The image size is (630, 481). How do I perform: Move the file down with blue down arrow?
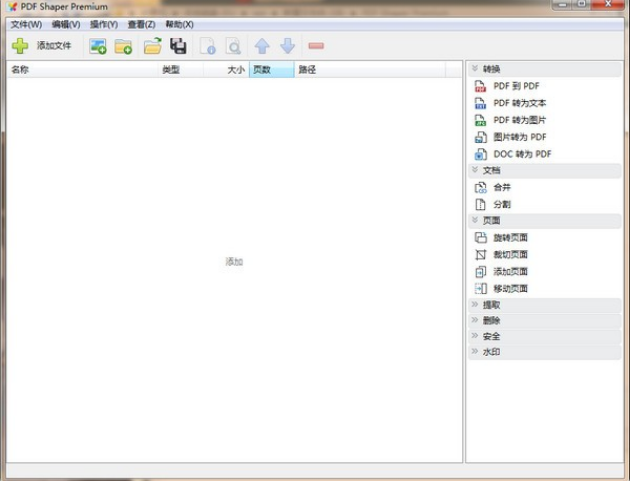click(288, 46)
